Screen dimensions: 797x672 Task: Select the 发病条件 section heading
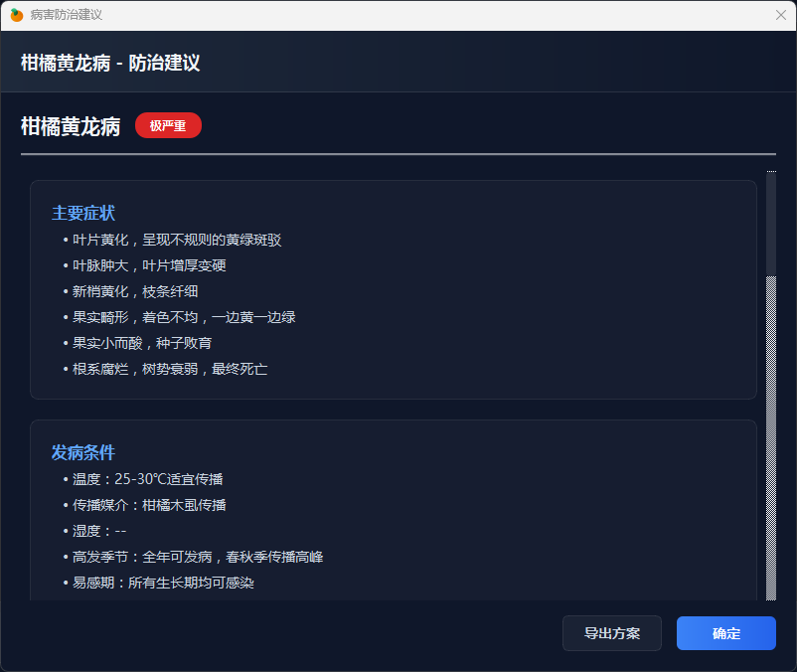(83, 452)
